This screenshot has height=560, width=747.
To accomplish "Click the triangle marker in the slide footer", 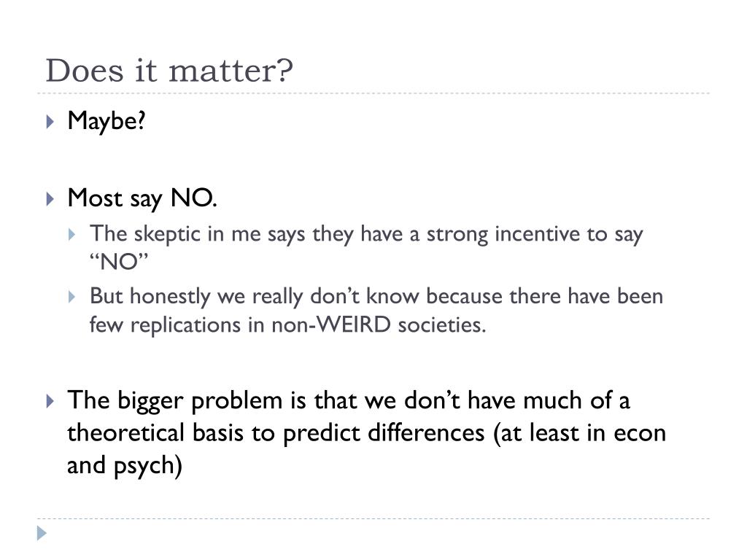I will [x=42, y=533].
